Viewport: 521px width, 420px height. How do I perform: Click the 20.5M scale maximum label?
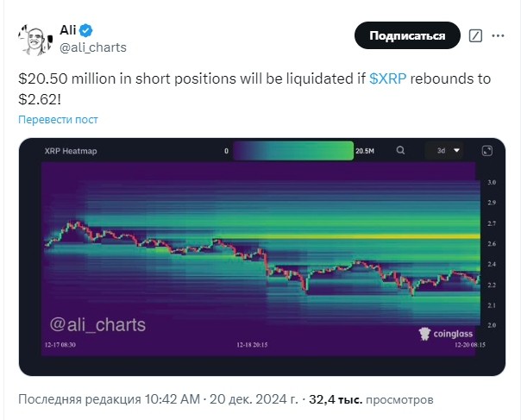point(365,151)
